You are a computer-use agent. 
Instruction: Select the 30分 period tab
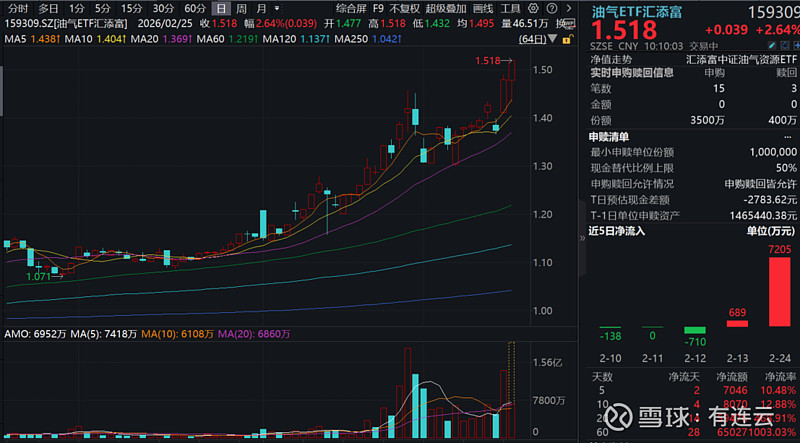(163, 8)
